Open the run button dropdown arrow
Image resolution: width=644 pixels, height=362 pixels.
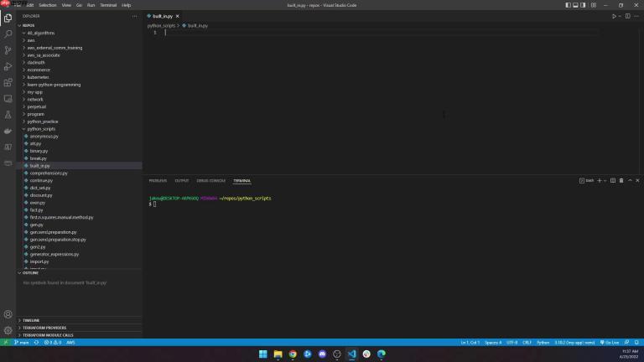point(620,17)
